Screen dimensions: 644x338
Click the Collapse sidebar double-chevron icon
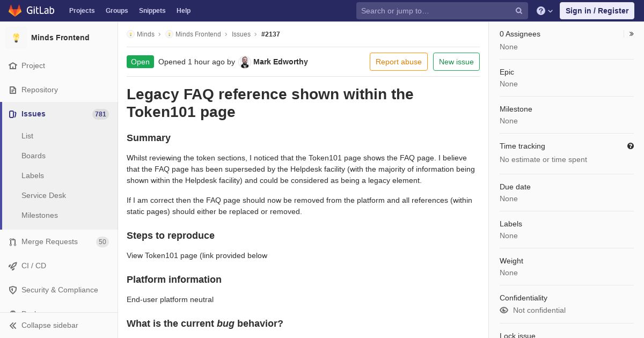(13, 325)
